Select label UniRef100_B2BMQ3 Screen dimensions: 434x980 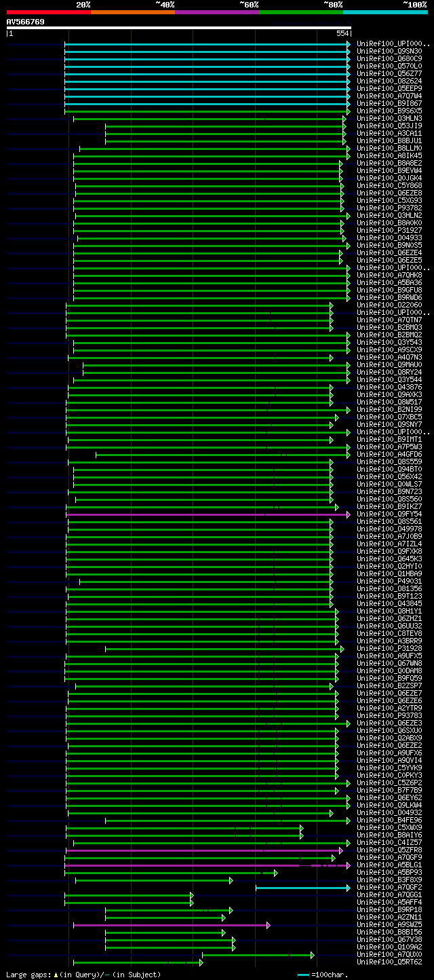coord(389,327)
